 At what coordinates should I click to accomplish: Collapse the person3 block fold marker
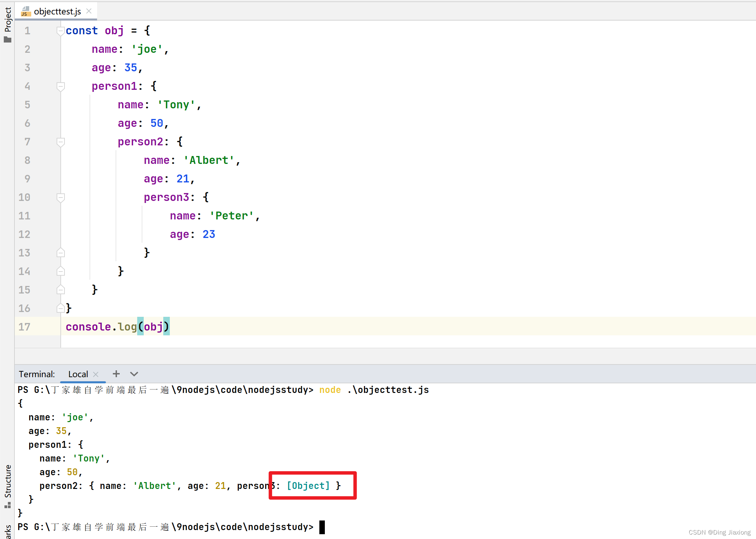tap(61, 197)
